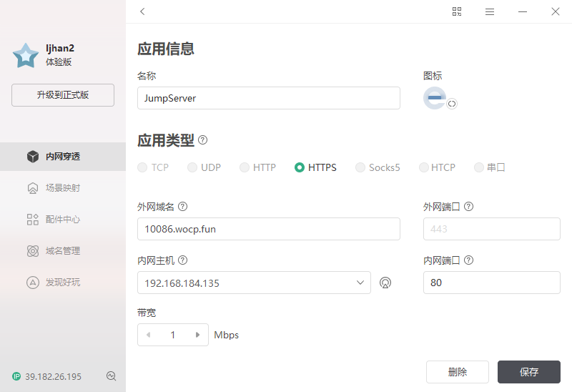Show help for 应用类型
Image resolution: width=572 pixels, height=392 pixels.
pyautogui.click(x=202, y=139)
